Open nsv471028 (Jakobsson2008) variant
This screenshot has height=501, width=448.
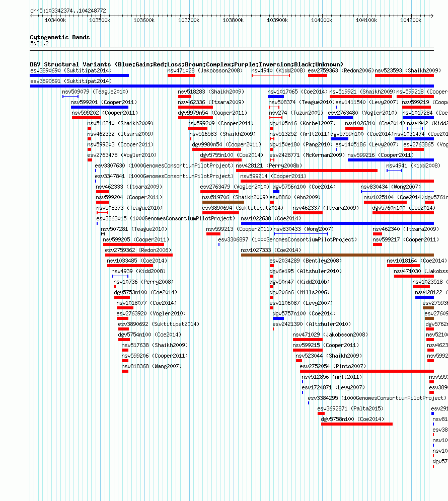click(205, 70)
